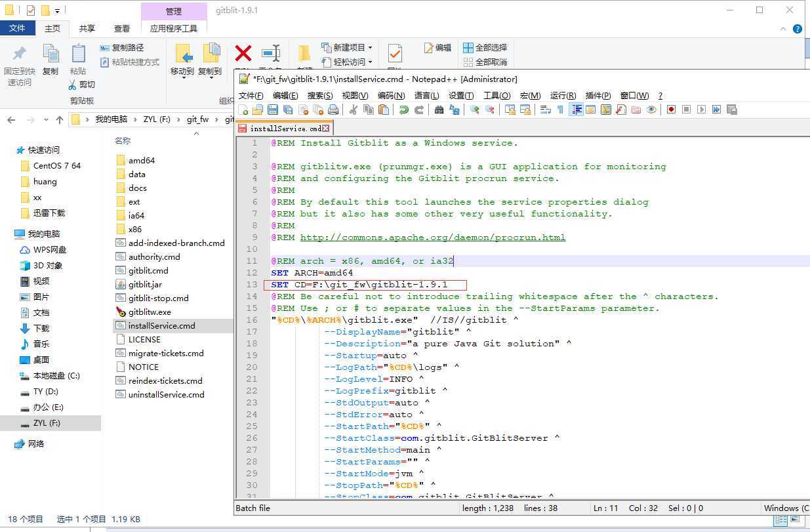Click the Zoom Out icon in Notepad++

(490, 110)
